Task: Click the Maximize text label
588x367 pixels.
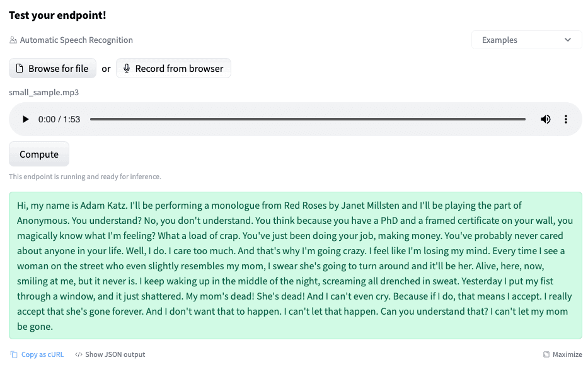Action: (x=567, y=354)
